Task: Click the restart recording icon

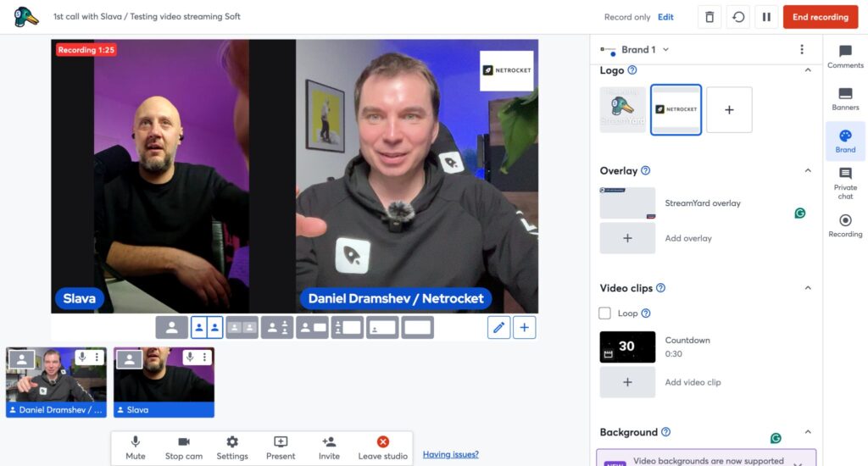Action: (x=738, y=17)
